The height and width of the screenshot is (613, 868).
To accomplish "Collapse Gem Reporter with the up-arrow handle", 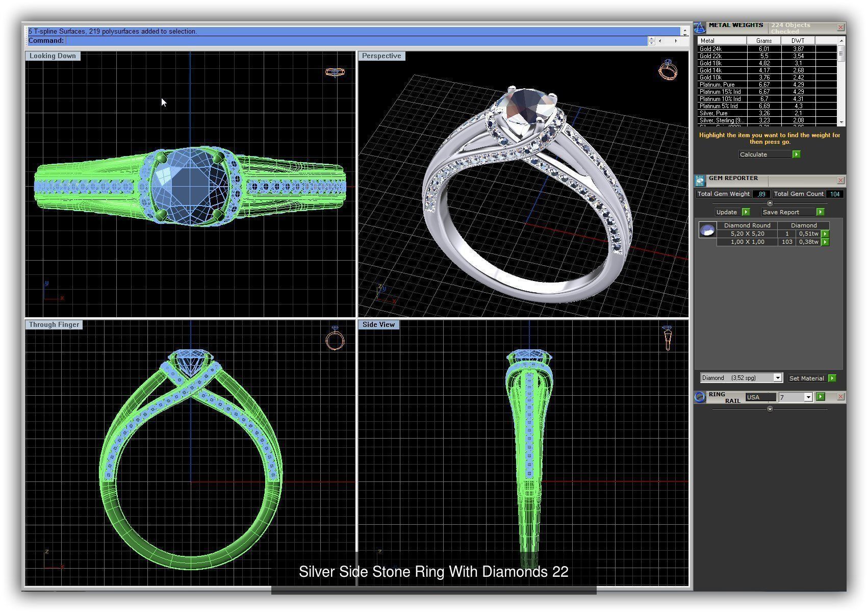I will click(x=770, y=203).
